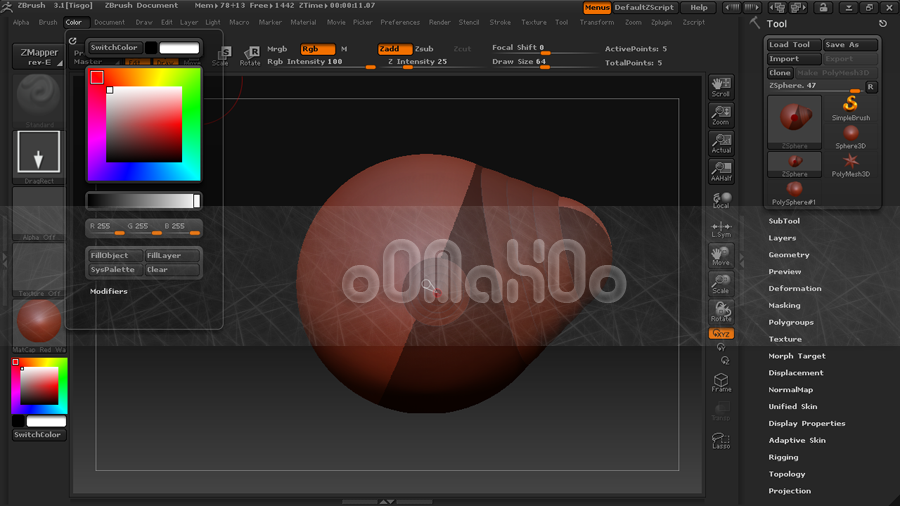This screenshot has height=506, width=900.
Task: Click the left shelf color picker
Action: coord(39,386)
